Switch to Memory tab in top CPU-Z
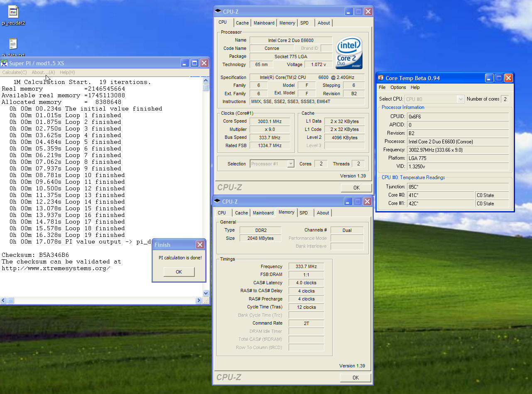The width and height of the screenshot is (532, 394). pyautogui.click(x=287, y=23)
